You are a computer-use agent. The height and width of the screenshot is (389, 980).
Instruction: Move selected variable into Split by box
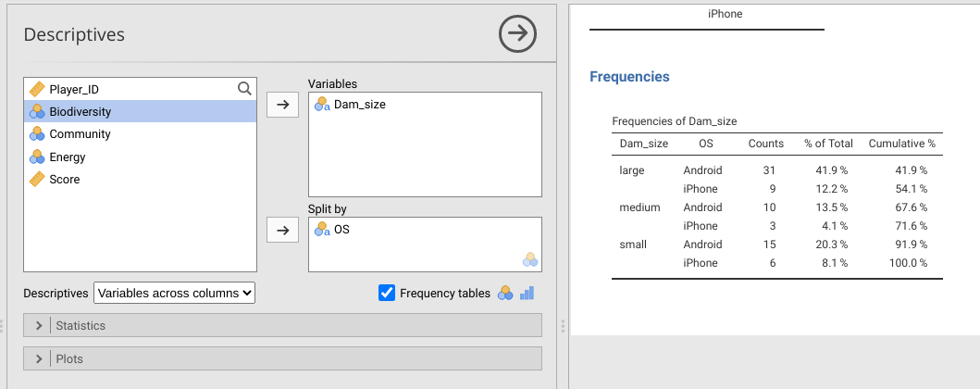coord(283,229)
